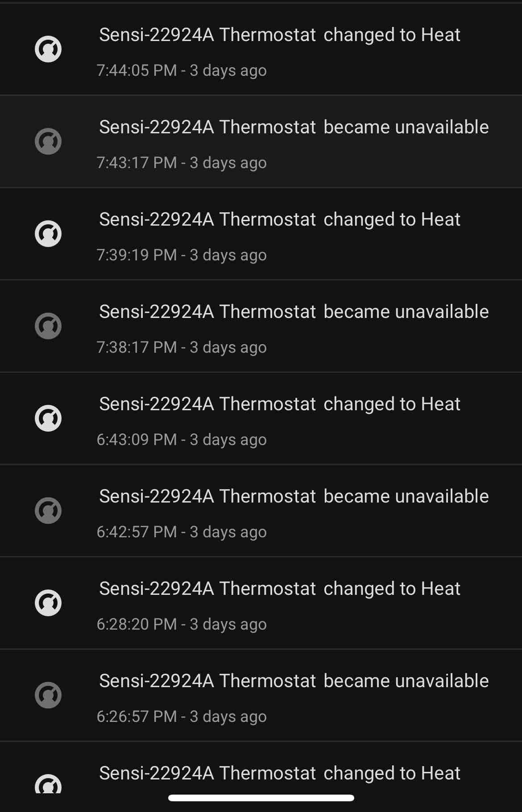
Task: Open Sensi-22924A Thermostat link at 7:44:05 PM
Action: [x=207, y=35]
